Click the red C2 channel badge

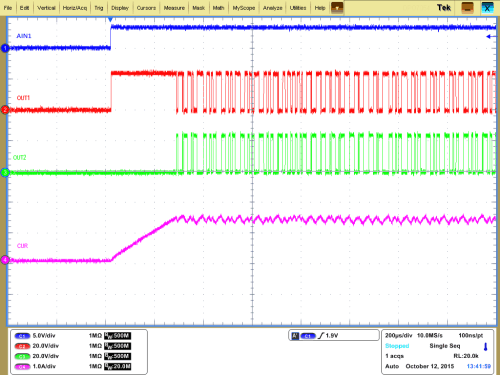coord(22,346)
